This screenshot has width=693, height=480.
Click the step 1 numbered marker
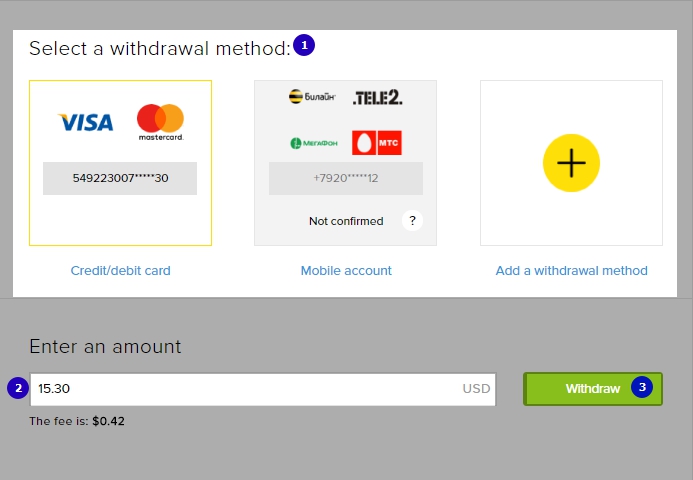pos(304,45)
